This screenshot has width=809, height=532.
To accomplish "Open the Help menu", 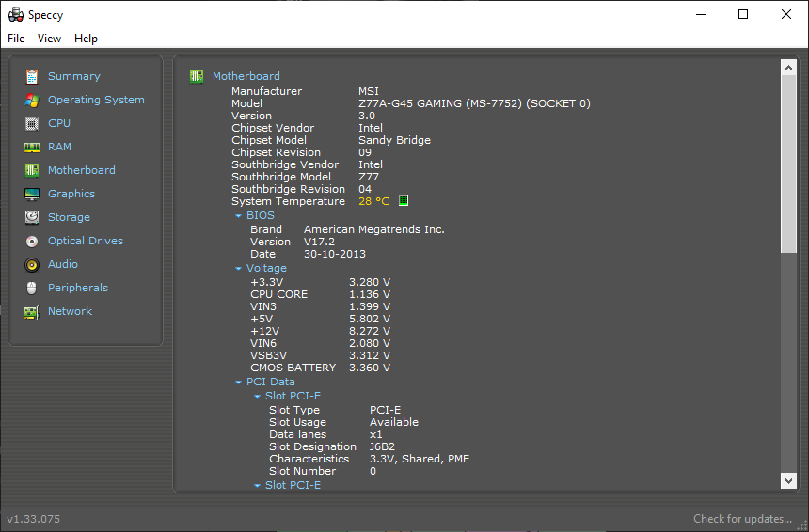I will point(86,39).
